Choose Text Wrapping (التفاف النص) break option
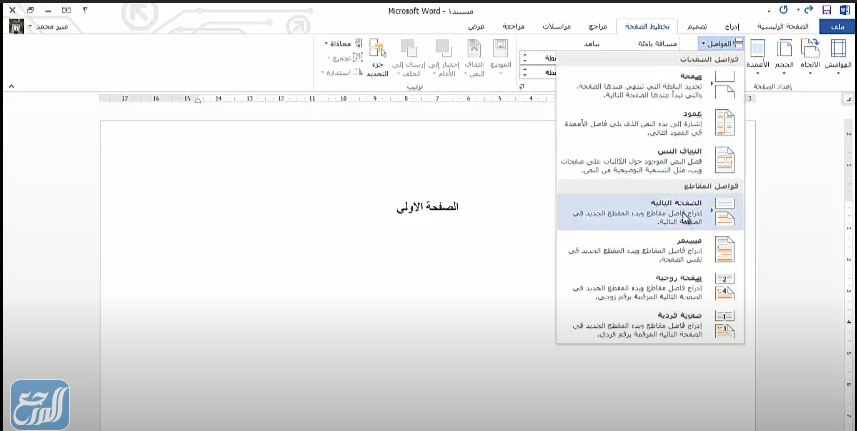This screenshot has height=431, width=857. 650,160
